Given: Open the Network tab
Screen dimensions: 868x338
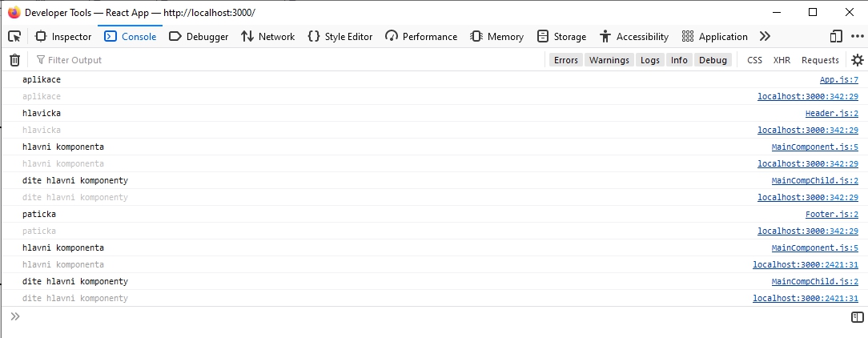Looking at the screenshot, I should tap(268, 37).
